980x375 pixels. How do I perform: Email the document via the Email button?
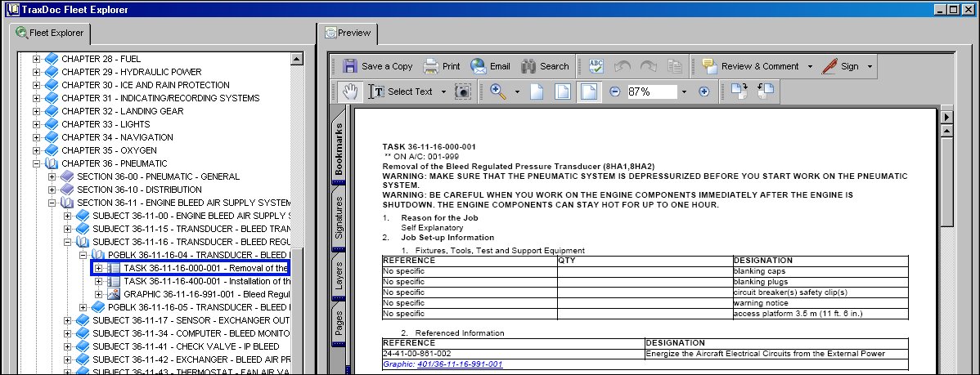coord(490,66)
